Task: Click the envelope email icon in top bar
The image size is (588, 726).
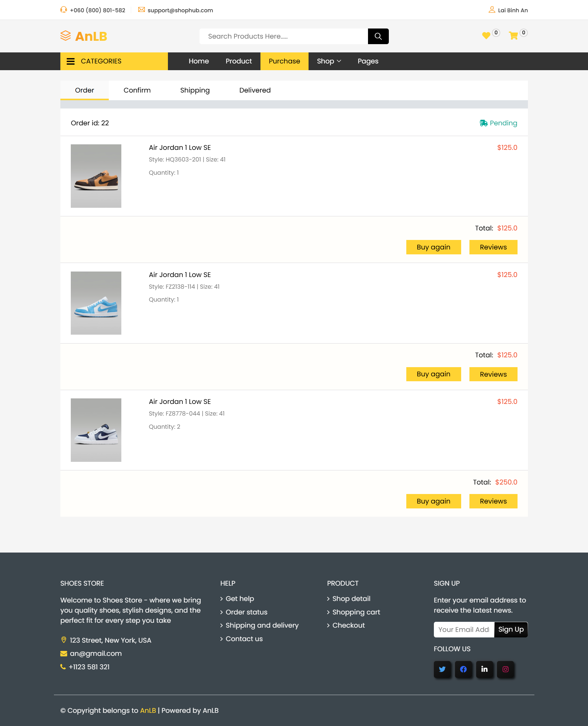Action: [x=141, y=10]
